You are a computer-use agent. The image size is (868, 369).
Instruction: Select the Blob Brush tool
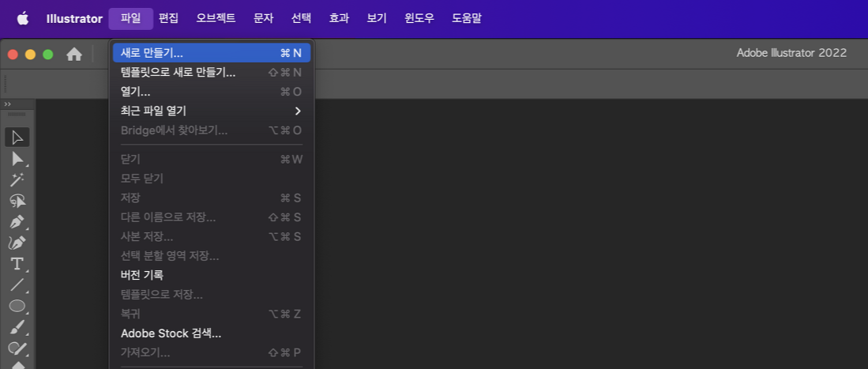[17, 348]
